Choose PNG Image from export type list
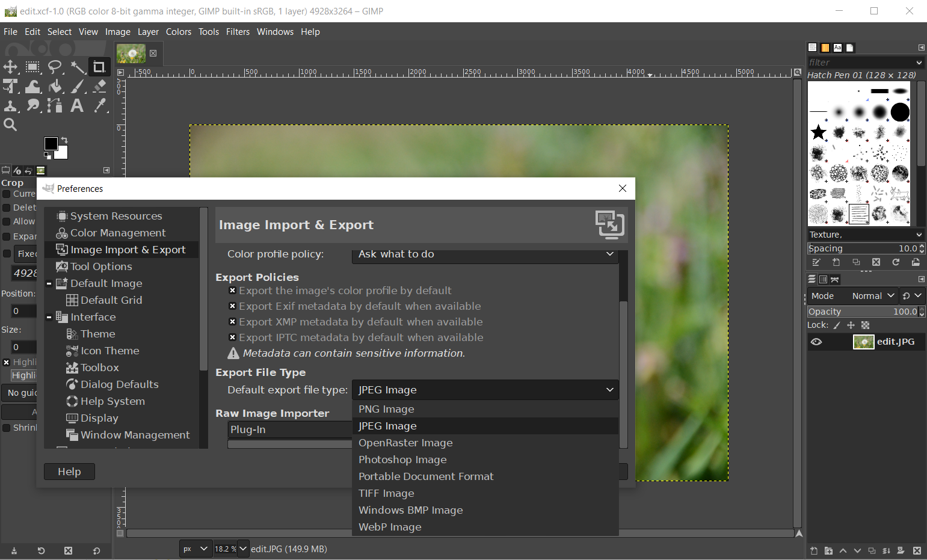This screenshot has height=560, width=927. click(386, 409)
